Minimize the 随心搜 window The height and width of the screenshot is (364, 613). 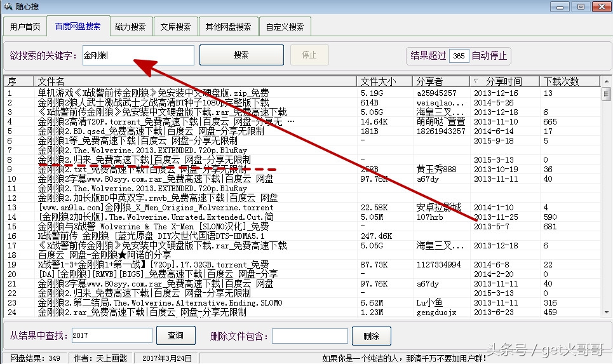pyautogui.click(x=560, y=6)
